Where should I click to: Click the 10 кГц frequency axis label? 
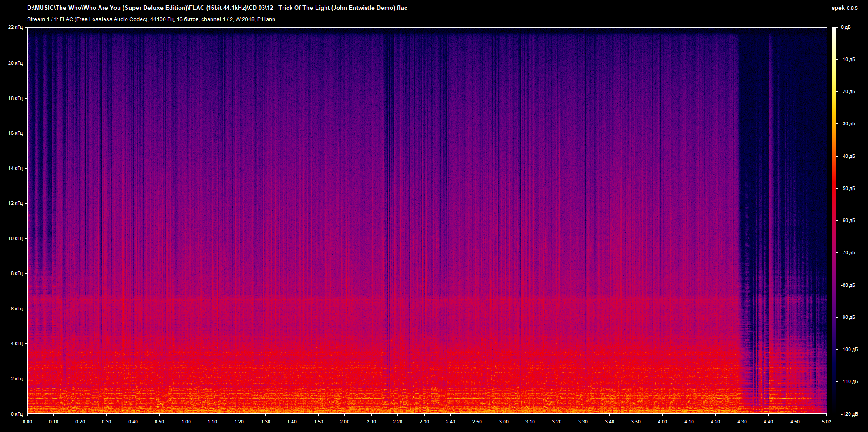click(x=16, y=238)
